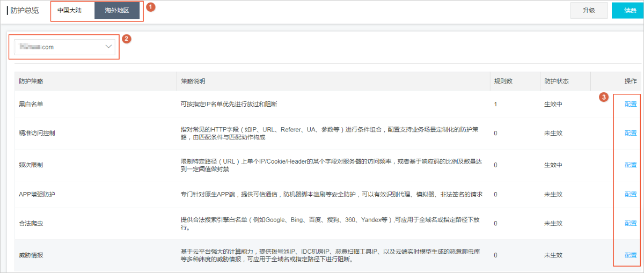Click the 防护策略 column header

(x=31, y=81)
